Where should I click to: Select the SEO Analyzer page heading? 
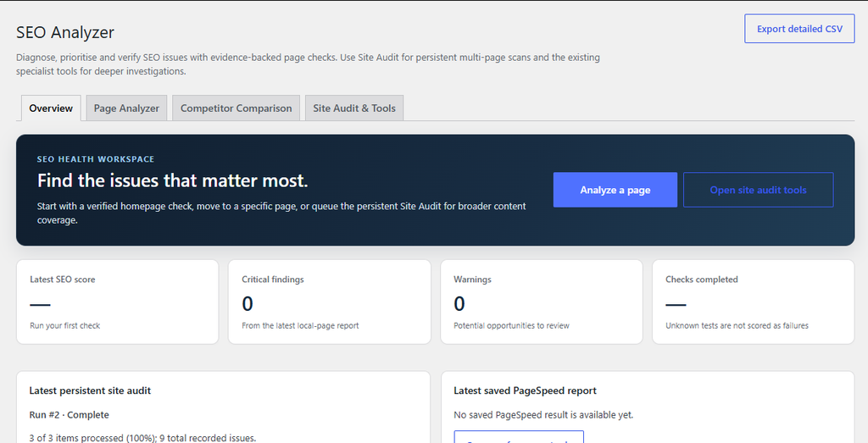pyautogui.click(x=65, y=32)
